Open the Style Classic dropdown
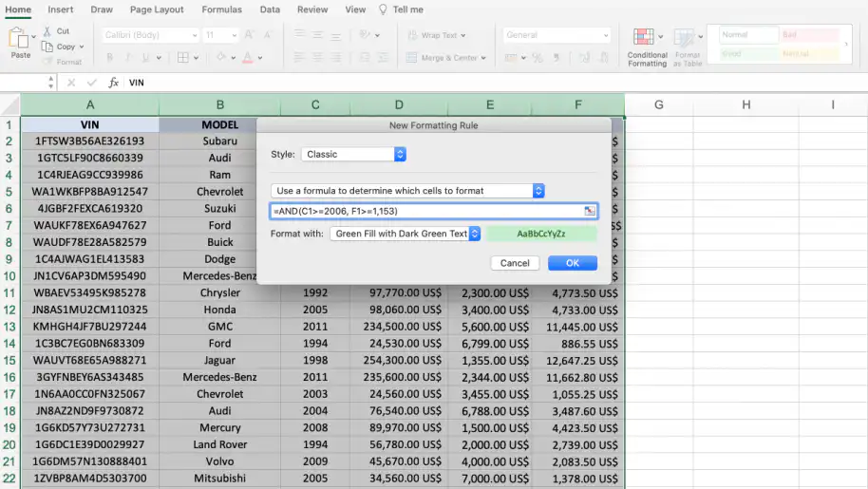The image size is (868, 489). (x=353, y=155)
